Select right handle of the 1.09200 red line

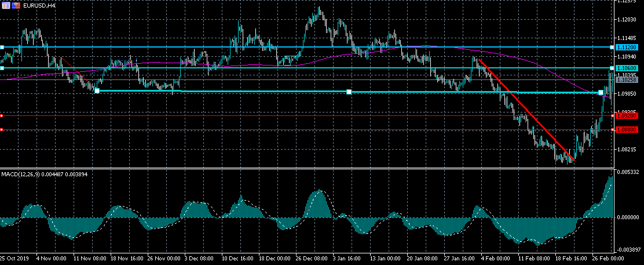click(x=613, y=116)
